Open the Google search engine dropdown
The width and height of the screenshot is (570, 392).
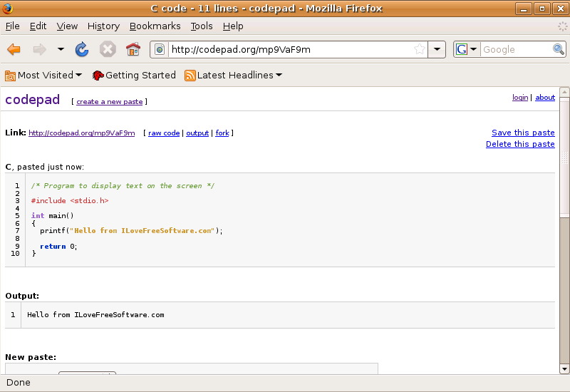pyautogui.click(x=467, y=49)
